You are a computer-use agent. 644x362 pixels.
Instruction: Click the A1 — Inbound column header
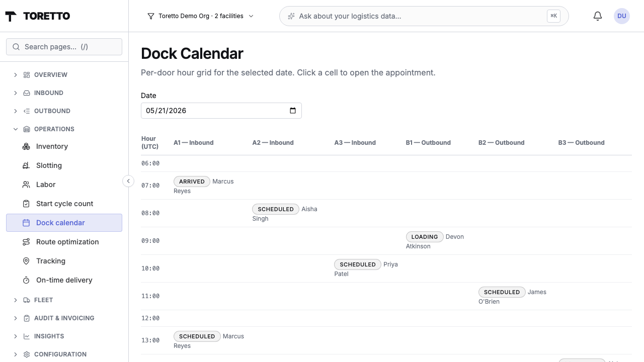pyautogui.click(x=194, y=143)
